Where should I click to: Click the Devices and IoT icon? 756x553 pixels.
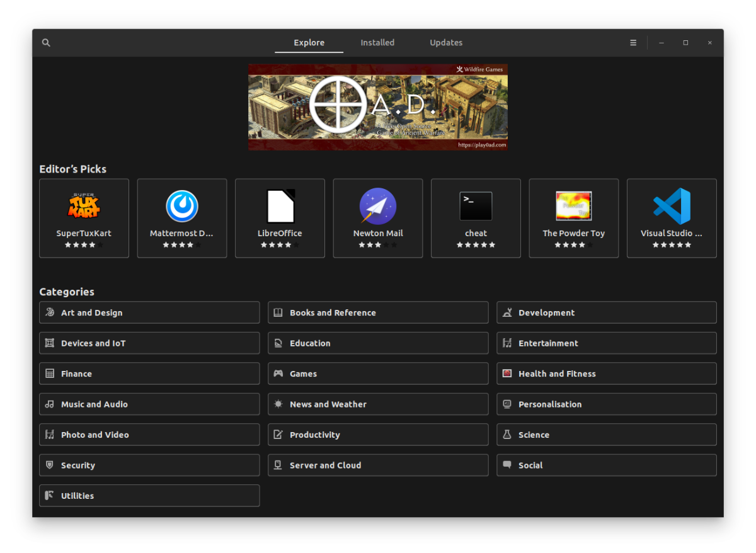(x=50, y=343)
